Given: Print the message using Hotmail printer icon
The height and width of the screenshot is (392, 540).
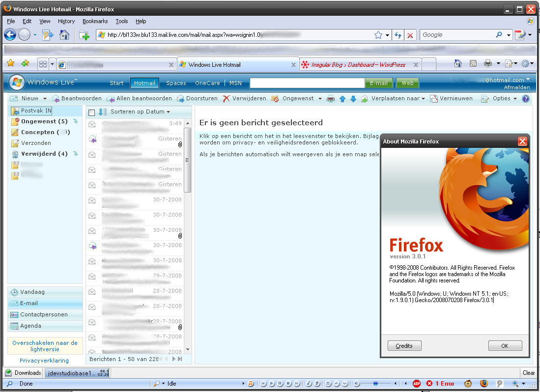Looking at the screenshot, I should 331,99.
